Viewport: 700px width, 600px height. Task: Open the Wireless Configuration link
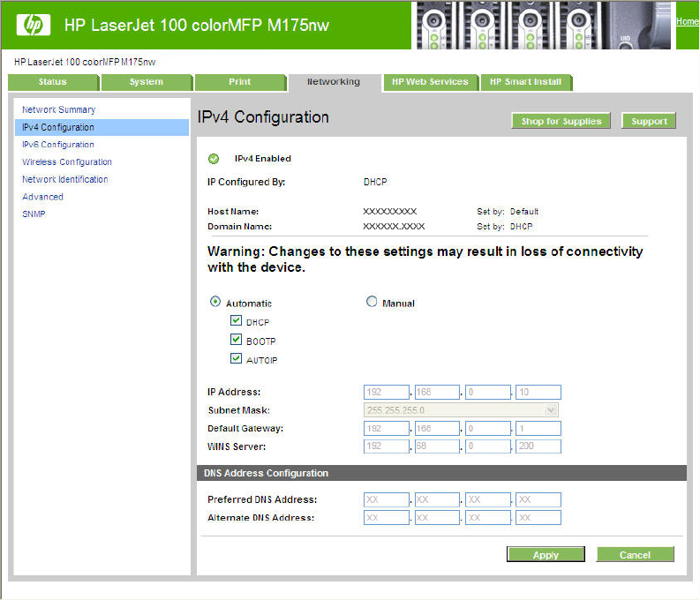point(67,162)
